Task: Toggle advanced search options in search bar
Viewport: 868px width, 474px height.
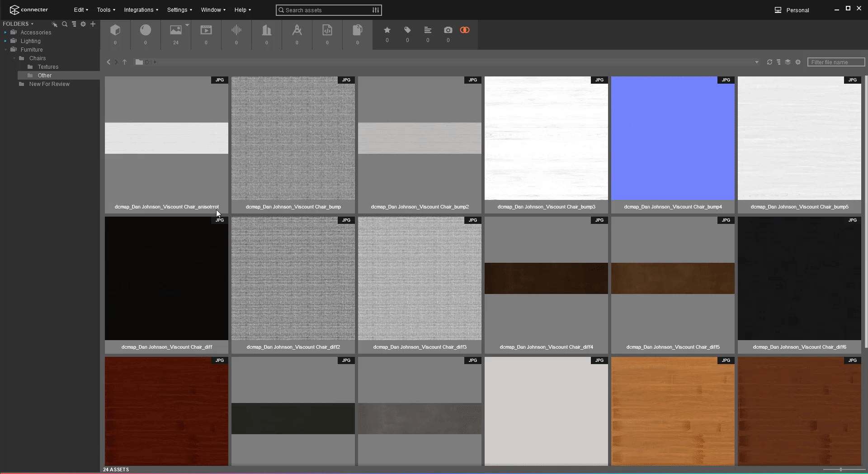Action: [x=376, y=10]
